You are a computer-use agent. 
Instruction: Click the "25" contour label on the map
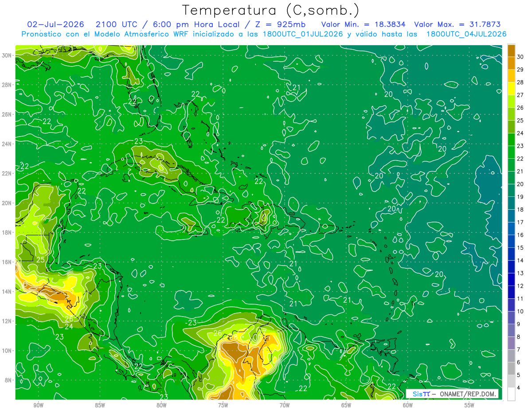(x=40, y=260)
